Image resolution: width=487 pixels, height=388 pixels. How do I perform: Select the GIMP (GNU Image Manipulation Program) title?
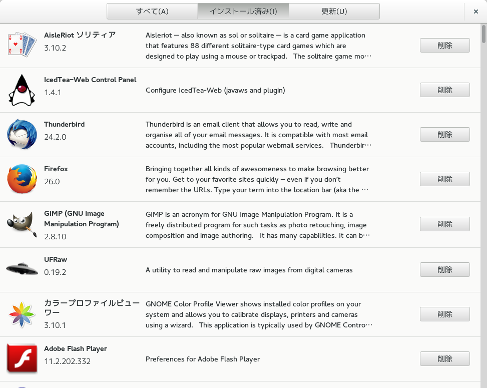(82, 219)
